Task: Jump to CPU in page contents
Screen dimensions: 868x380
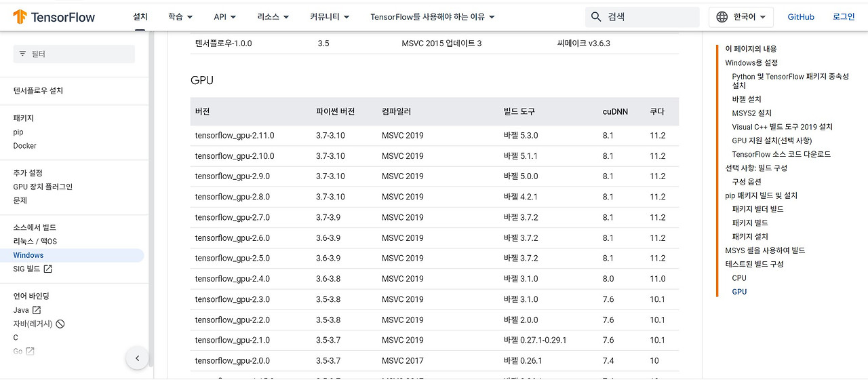Action: tap(739, 278)
